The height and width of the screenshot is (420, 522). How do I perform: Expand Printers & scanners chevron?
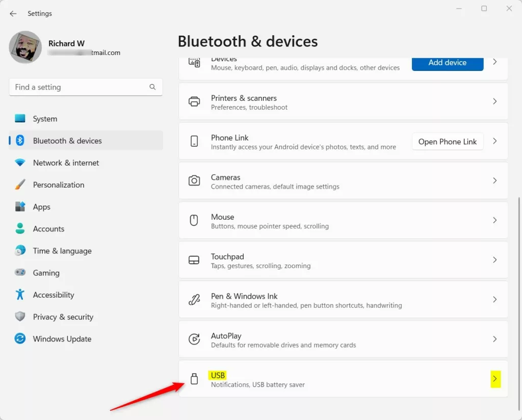click(x=495, y=101)
